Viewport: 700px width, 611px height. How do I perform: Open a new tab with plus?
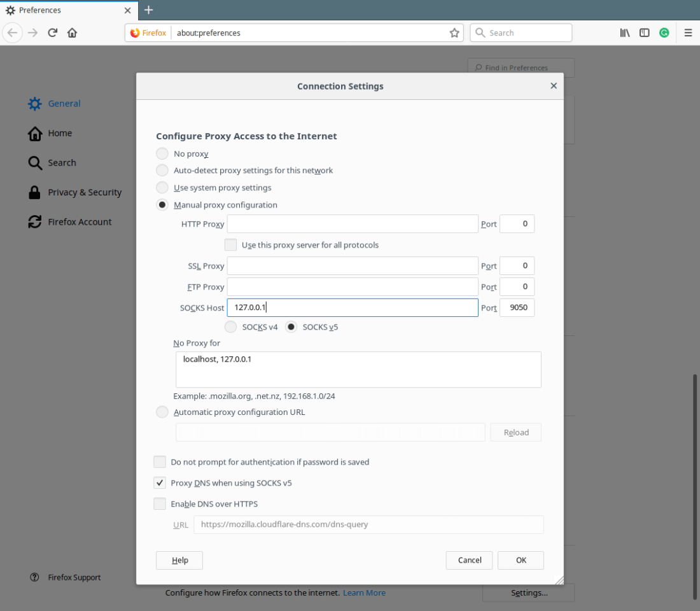(x=149, y=10)
